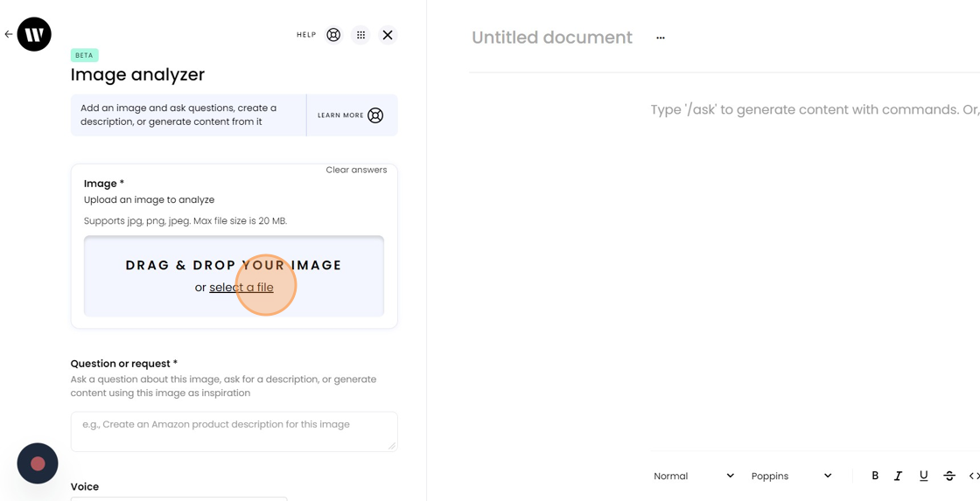Click the 'select a file' link
980x501 pixels.
click(241, 288)
